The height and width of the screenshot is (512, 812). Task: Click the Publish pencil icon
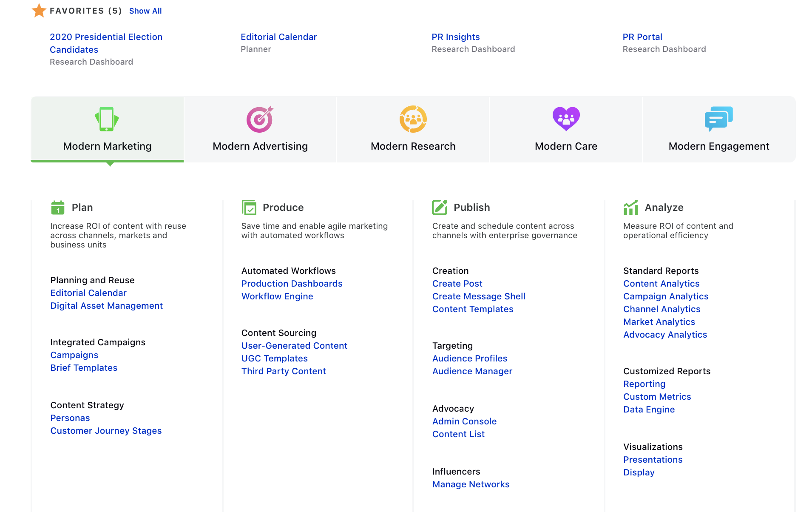pos(440,208)
